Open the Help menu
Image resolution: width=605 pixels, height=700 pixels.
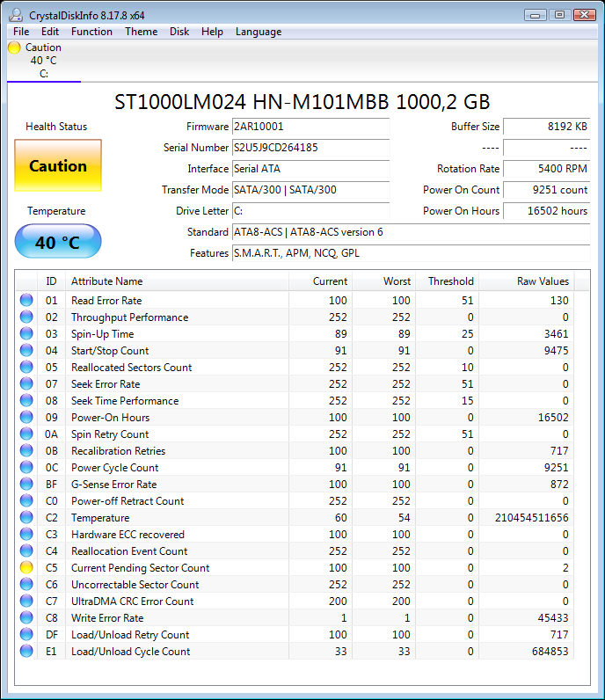click(212, 32)
